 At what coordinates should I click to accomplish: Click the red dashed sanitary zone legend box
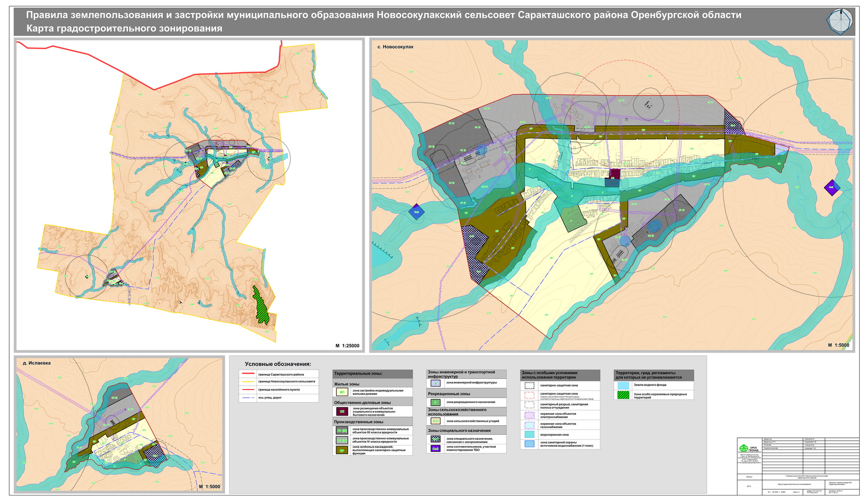(x=529, y=395)
